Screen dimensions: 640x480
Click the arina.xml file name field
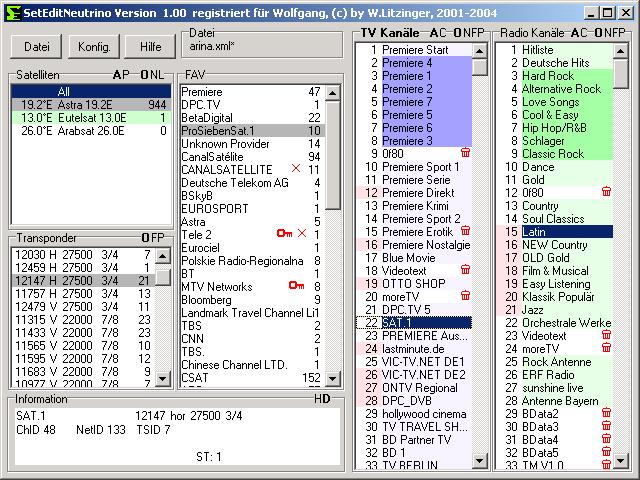[262, 47]
